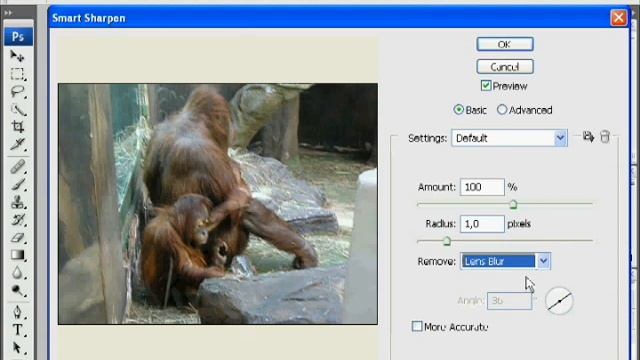640x360 pixels.
Task: Select the Rectangular Marquee tool
Action: coord(17,73)
